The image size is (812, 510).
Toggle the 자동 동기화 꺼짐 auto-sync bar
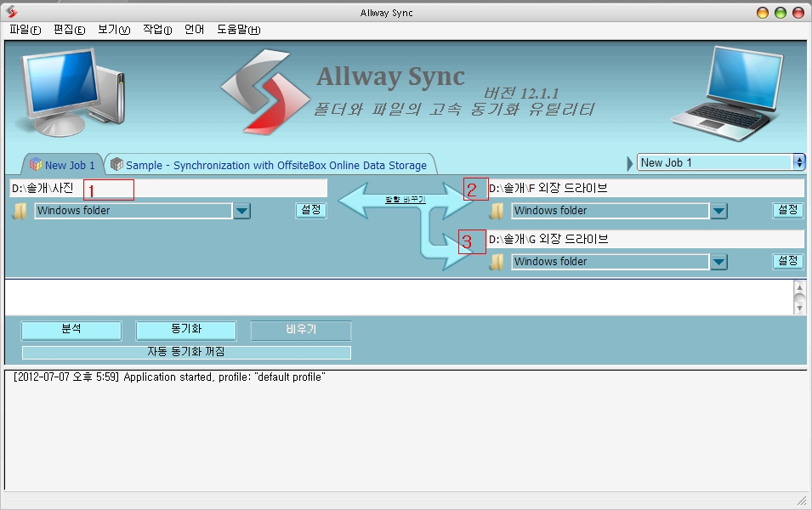[x=186, y=352]
